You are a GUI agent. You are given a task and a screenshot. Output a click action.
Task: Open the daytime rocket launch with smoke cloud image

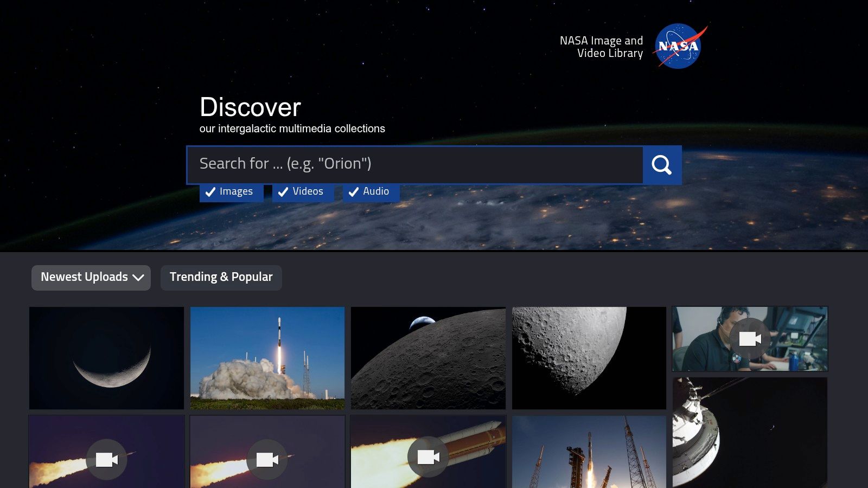[x=267, y=358]
